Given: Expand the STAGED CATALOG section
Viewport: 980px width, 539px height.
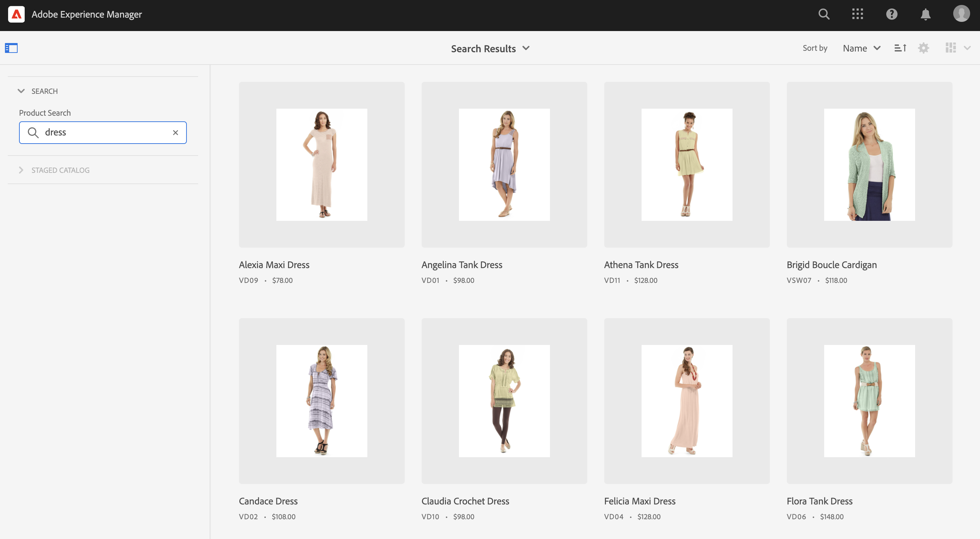Looking at the screenshot, I should (21, 170).
